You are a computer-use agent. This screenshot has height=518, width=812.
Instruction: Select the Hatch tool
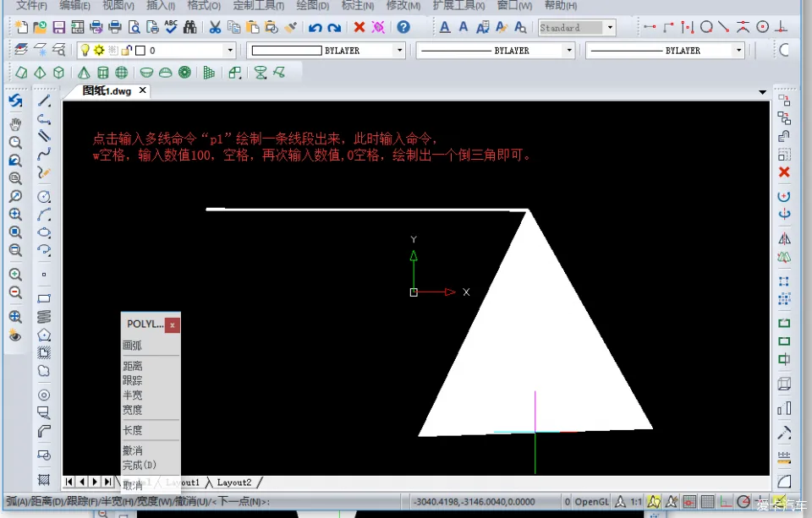44,480
